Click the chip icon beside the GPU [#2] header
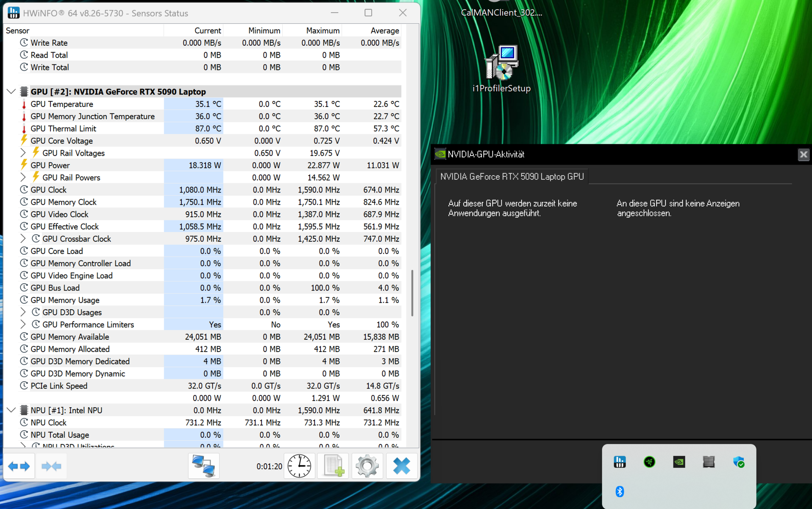This screenshot has height=509, width=812. 24,92
